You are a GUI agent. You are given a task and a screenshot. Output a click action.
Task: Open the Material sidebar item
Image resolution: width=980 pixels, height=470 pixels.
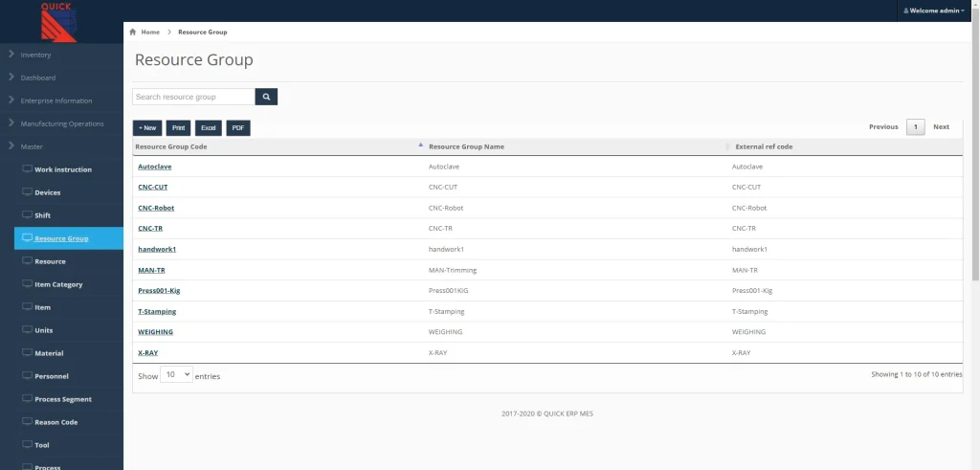pyautogui.click(x=50, y=353)
